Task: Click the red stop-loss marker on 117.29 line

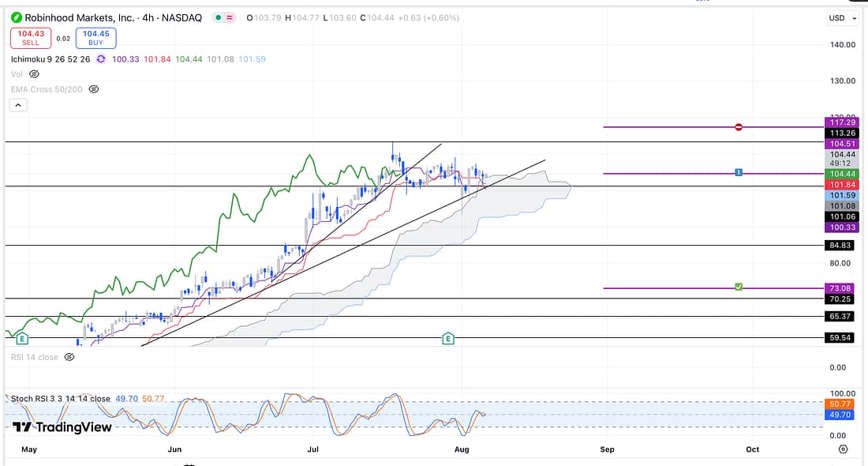Action: [739, 126]
